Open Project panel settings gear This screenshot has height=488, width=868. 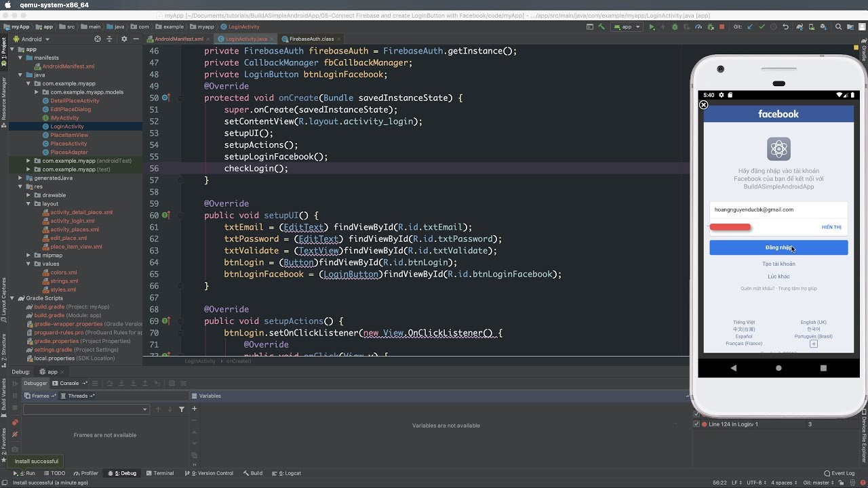click(x=123, y=39)
